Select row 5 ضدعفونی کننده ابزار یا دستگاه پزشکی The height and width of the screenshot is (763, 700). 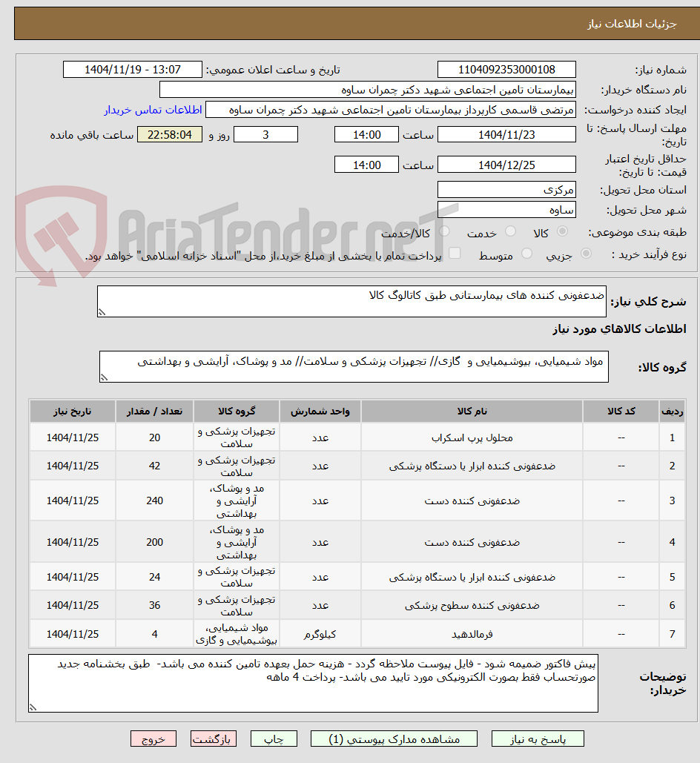click(x=472, y=577)
